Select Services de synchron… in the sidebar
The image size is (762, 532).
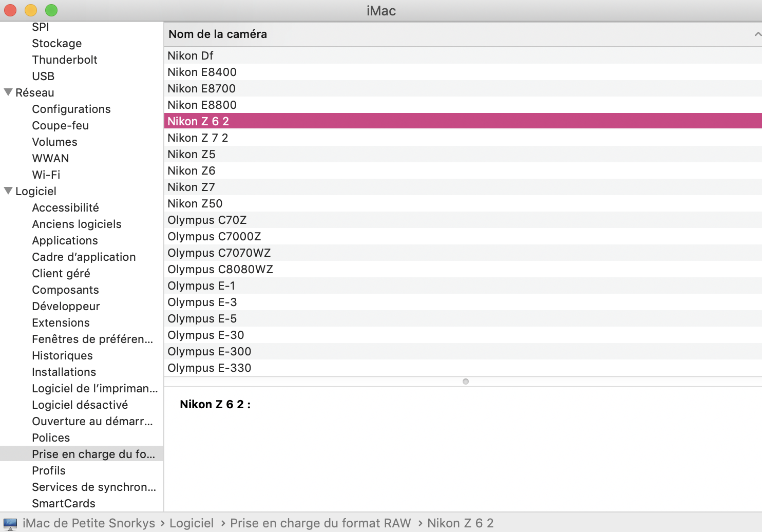(x=94, y=487)
